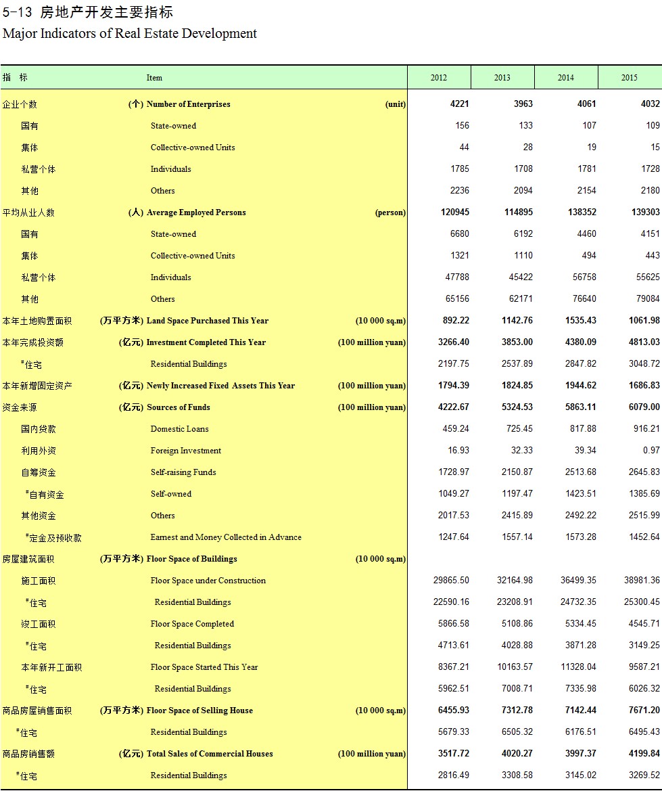Click value 38981.36 under construction 2015
This screenshot has height=812, width=662.
642,581
